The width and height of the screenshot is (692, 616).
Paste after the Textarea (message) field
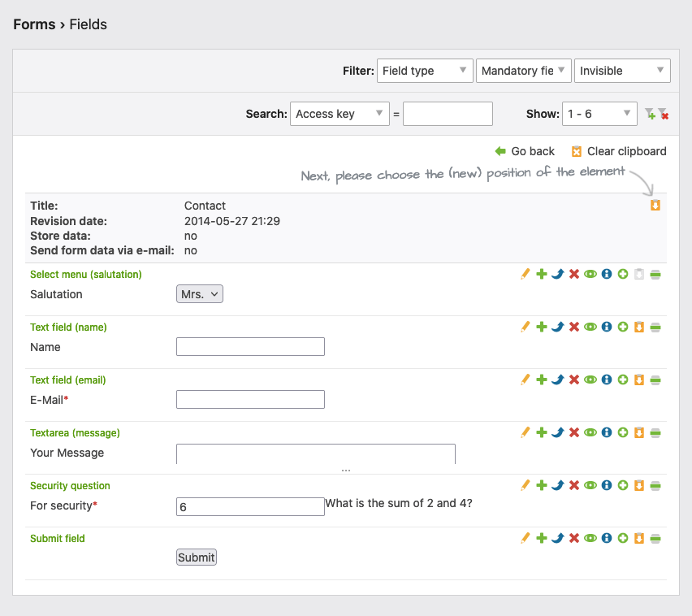[639, 432]
